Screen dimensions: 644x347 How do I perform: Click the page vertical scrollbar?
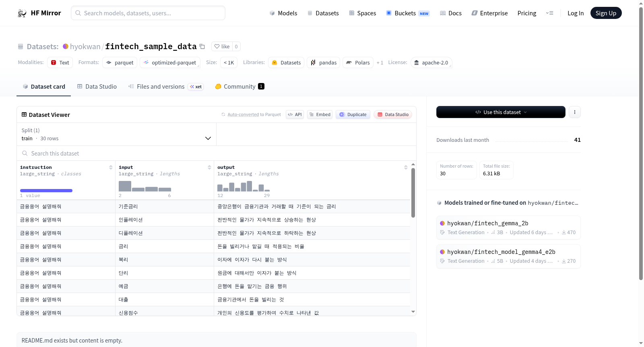[x=641, y=143]
